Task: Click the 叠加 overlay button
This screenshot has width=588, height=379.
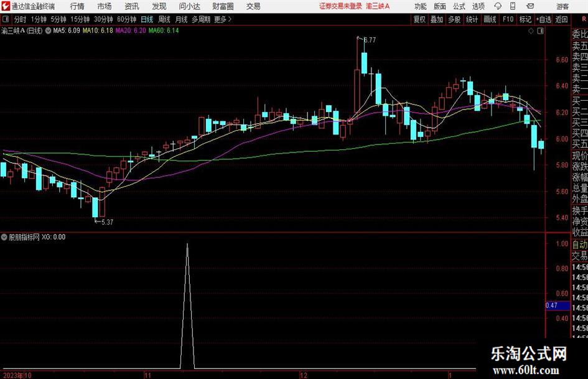Action: [x=437, y=19]
